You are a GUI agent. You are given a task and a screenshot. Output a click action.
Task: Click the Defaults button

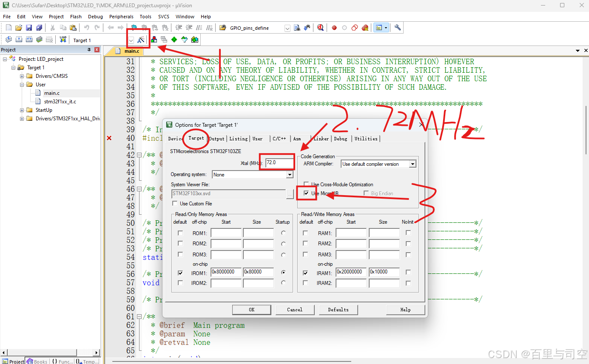(339, 310)
